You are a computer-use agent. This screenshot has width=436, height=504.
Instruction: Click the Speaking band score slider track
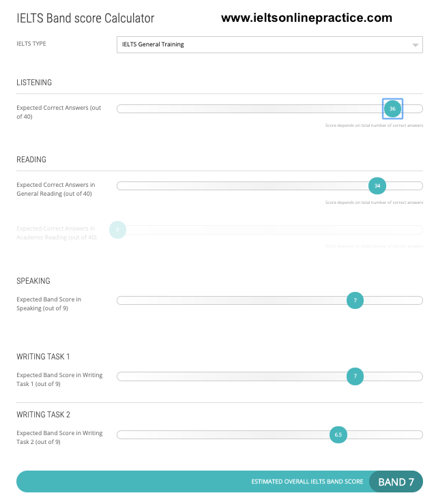tap(232, 300)
